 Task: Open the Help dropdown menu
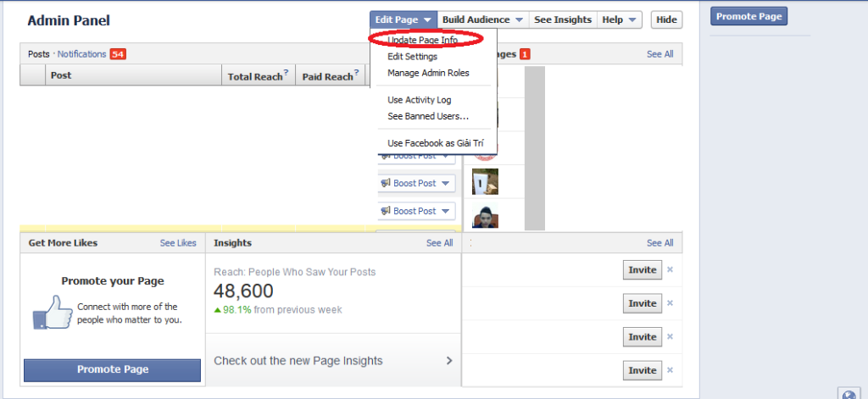(x=620, y=20)
